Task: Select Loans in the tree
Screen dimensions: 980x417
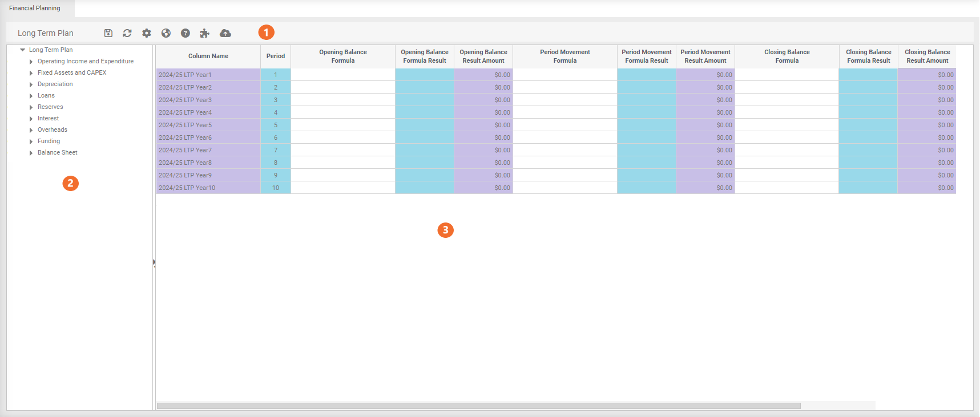Action: 46,96
